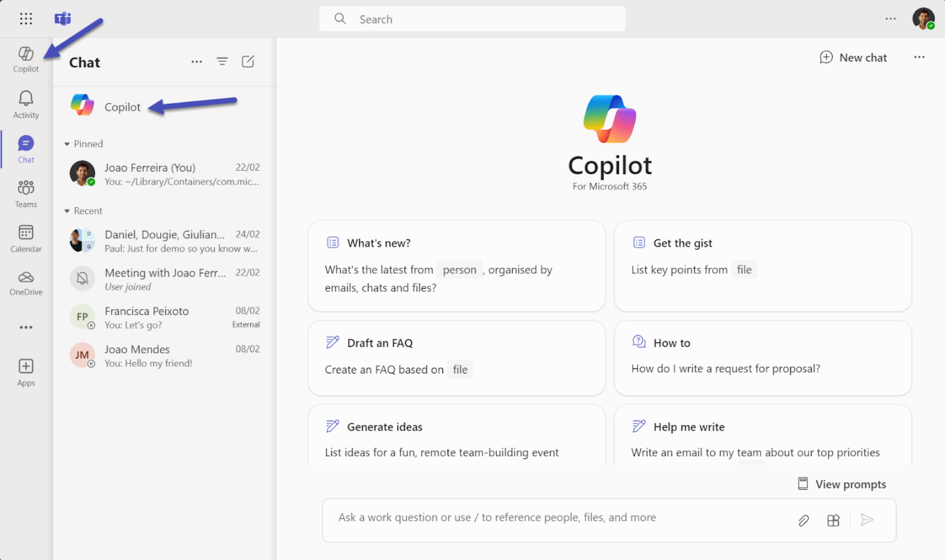Screen dimensions: 945x560
Task: Switch to the Chat tab in sidebar
Action: click(x=26, y=148)
